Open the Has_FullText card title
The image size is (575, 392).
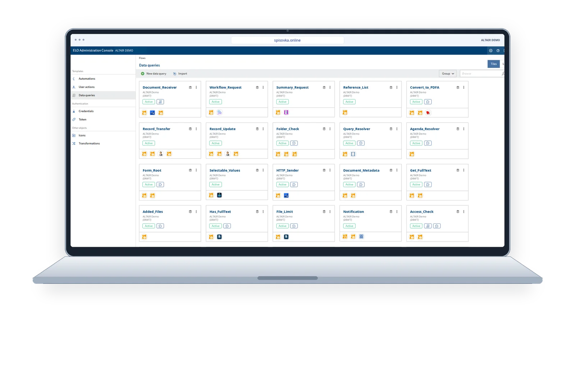220,212
